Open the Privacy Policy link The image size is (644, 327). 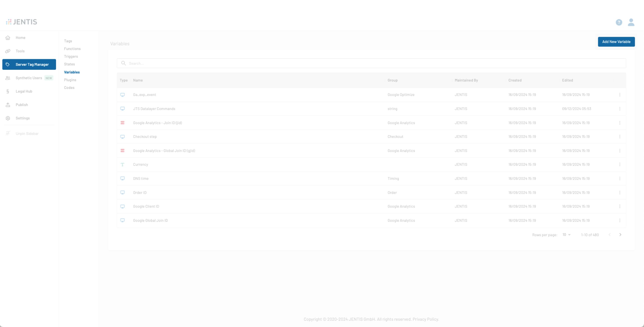tap(426, 319)
